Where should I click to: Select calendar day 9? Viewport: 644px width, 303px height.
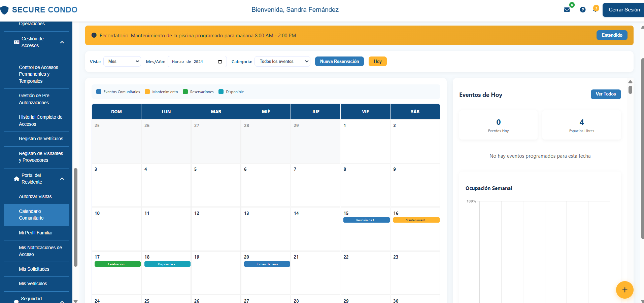pyautogui.click(x=415, y=185)
